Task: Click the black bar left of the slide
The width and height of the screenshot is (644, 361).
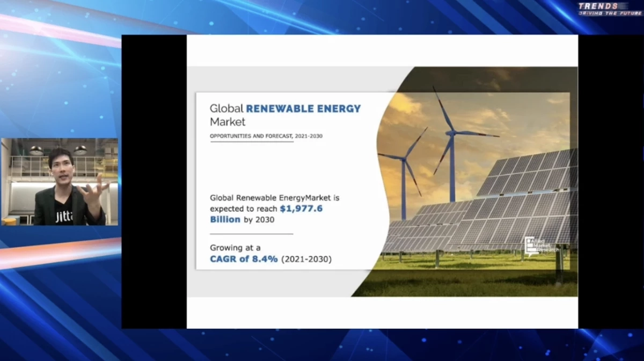Action: [154, 182]
